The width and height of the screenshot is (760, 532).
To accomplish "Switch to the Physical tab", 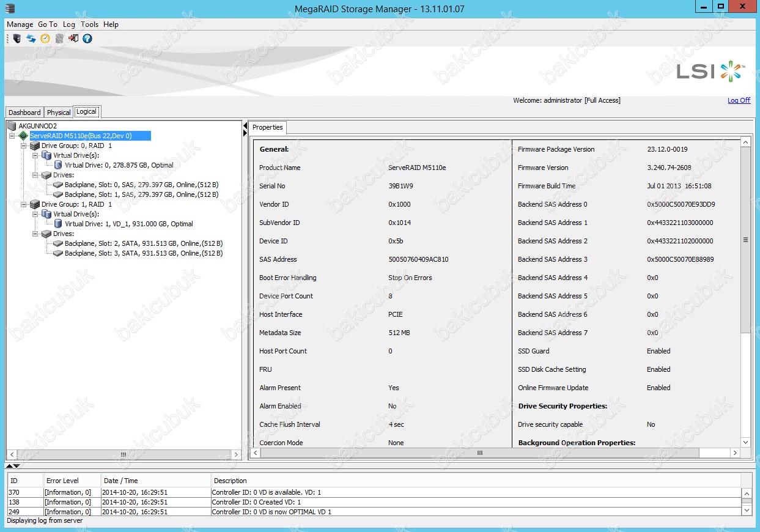I will (59, 113).
